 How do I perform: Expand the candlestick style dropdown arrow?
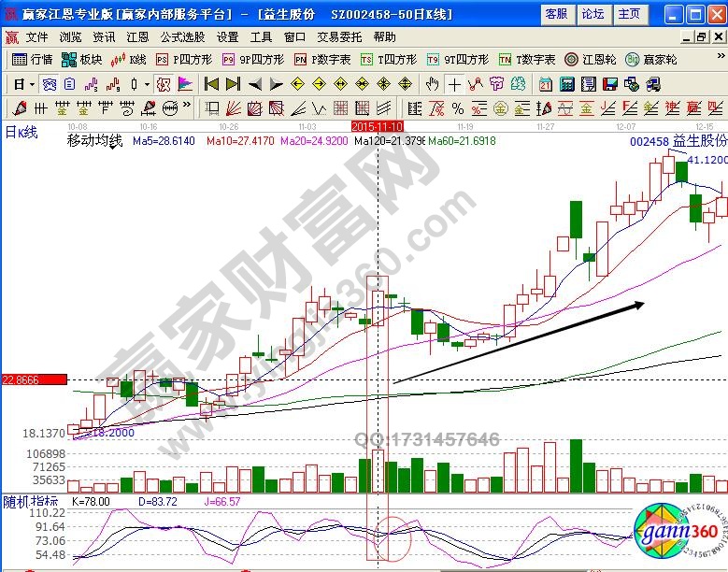(x=147, y=83)
